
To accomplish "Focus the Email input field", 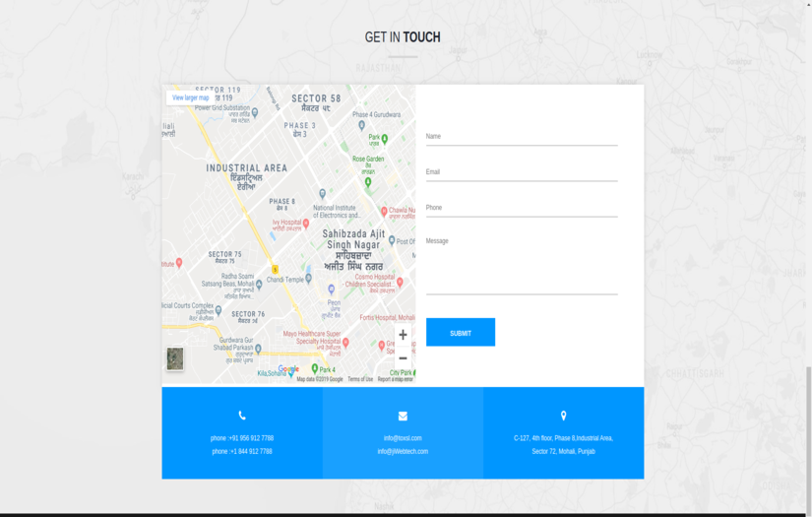I will pos(522,173).
